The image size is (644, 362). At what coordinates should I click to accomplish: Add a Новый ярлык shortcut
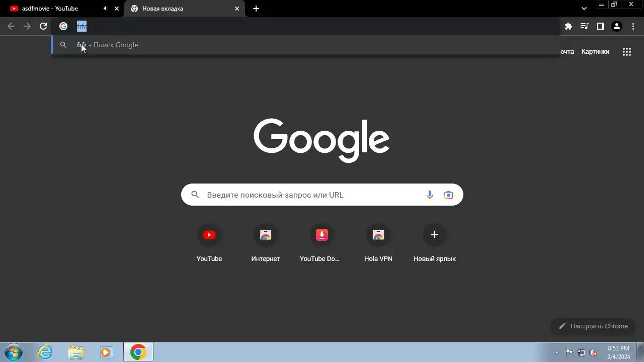(x=435, y=244)
